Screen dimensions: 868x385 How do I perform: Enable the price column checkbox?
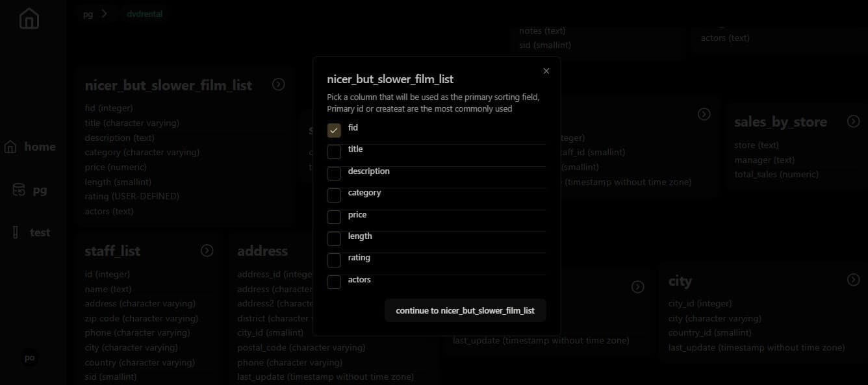coord(334,217)
